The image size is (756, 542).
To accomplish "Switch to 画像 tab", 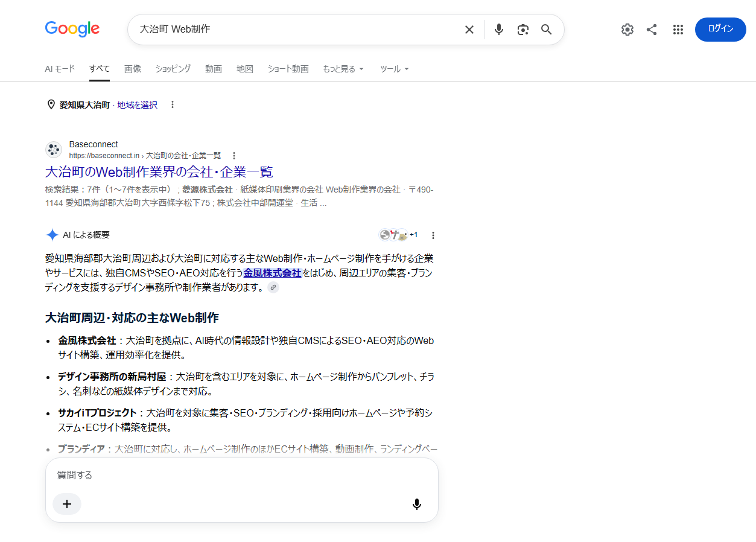I will (x=133, y=69).
